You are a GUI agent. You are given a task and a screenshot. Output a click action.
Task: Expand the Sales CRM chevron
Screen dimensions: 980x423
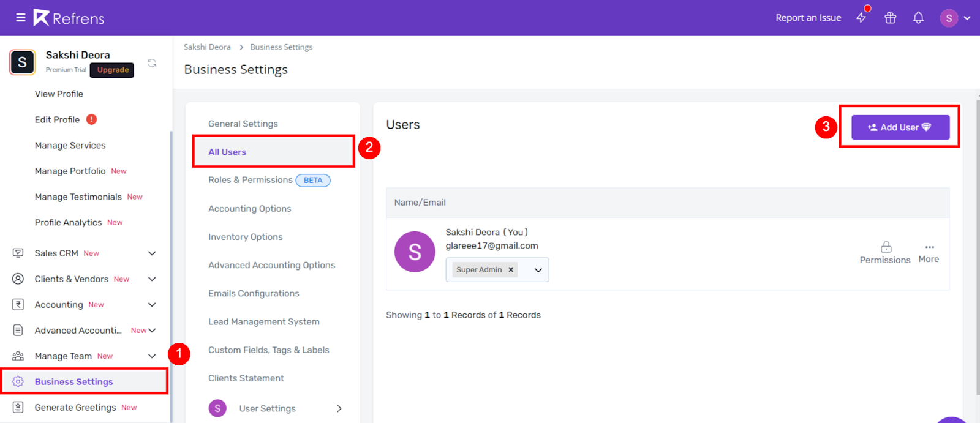pyautogui.click(x=152, y=253)
